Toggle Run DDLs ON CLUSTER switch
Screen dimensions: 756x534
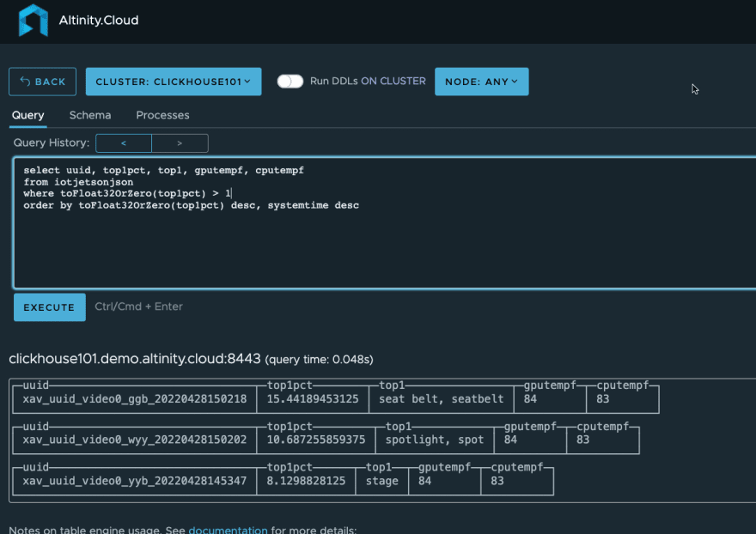(290, 81)
